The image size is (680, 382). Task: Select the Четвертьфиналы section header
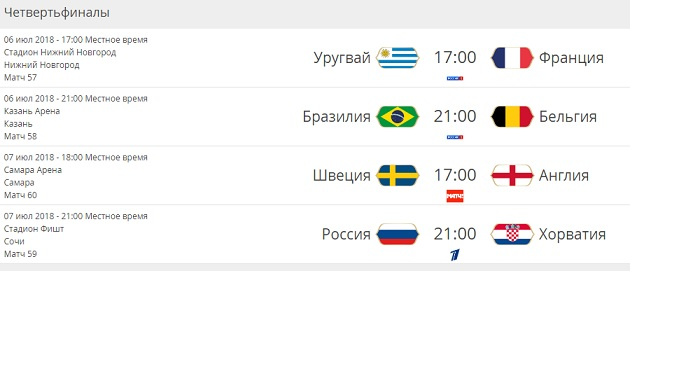pos(56,13)
